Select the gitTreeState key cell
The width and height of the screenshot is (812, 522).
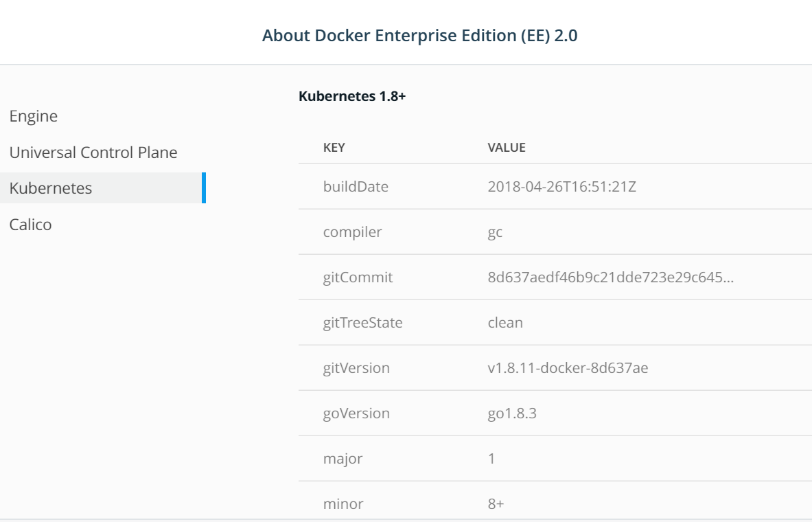(362, 323)
